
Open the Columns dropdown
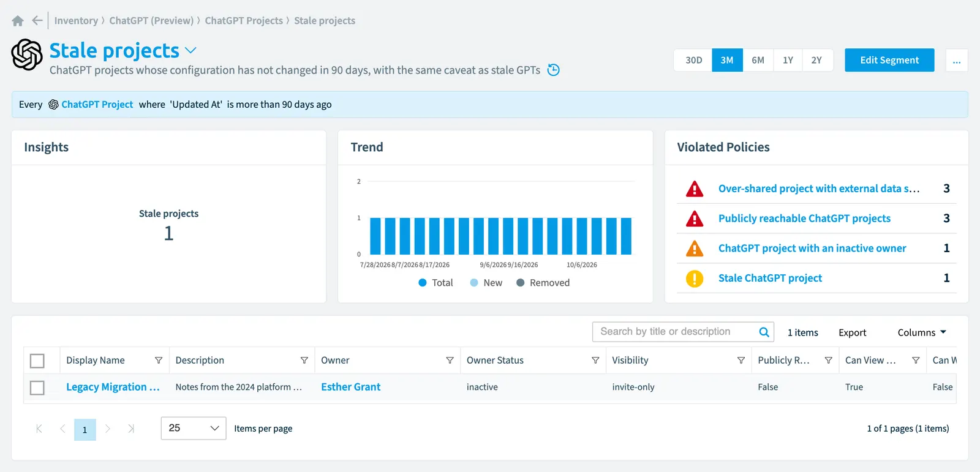click(x=922, y=332)
